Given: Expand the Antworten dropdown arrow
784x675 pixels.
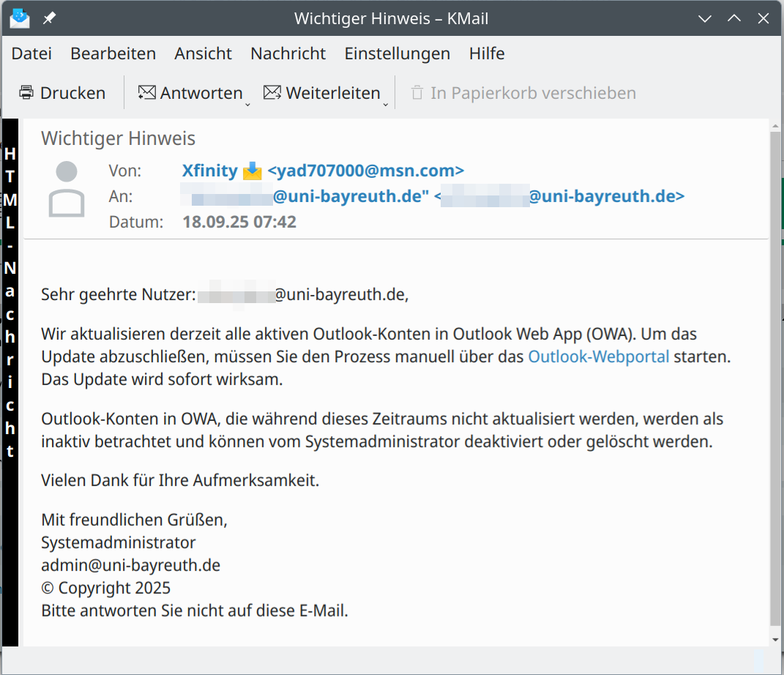Looking at the screenshot, I should (247, 105).
